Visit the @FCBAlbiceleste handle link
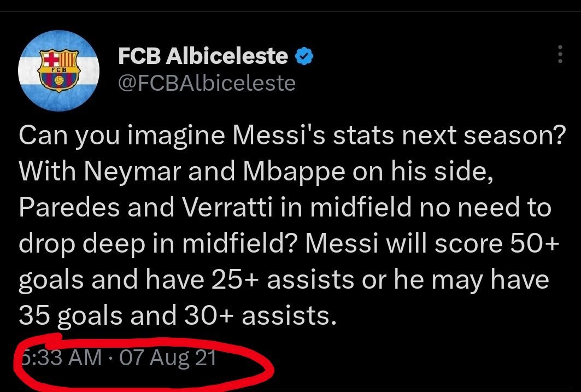 click(207, 83)
